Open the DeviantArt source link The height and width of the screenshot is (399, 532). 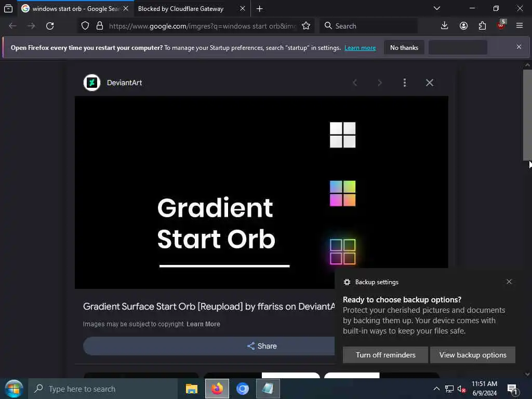click(124, 83)
